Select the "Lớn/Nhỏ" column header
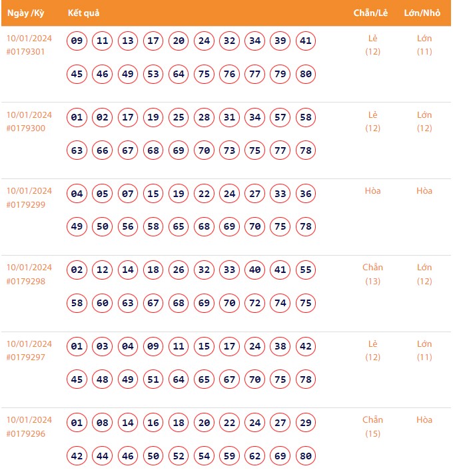Image resolution: width=453 pixels, height=476 pixels. pos(424,13)
